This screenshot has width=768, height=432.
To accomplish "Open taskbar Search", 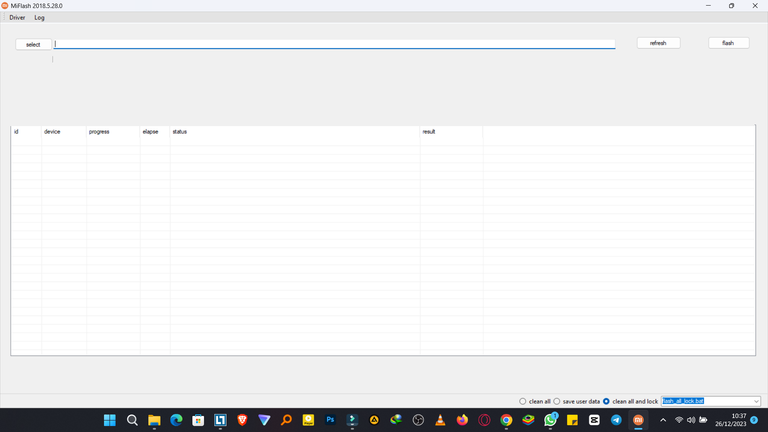I will [x=132, y=420].
